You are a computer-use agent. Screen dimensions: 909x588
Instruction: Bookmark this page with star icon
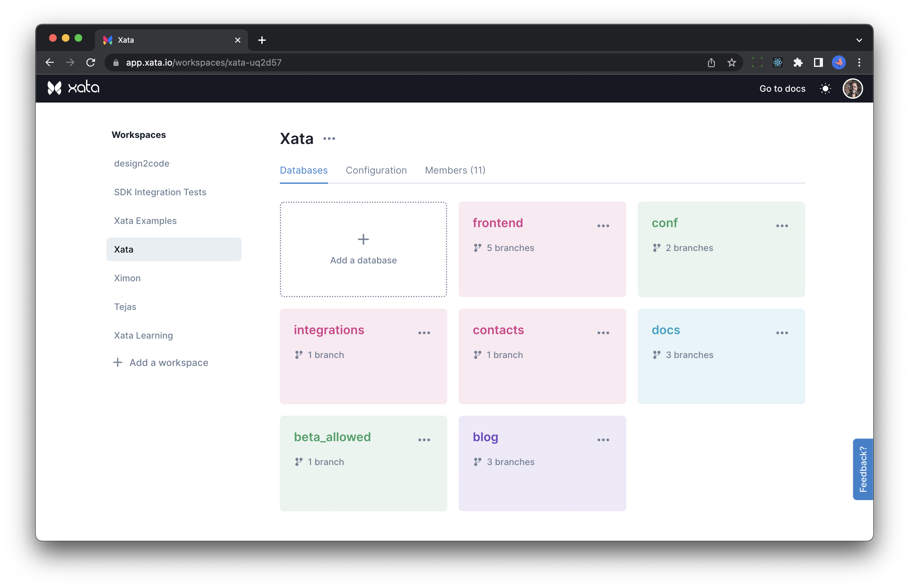[x=731, y=63]
